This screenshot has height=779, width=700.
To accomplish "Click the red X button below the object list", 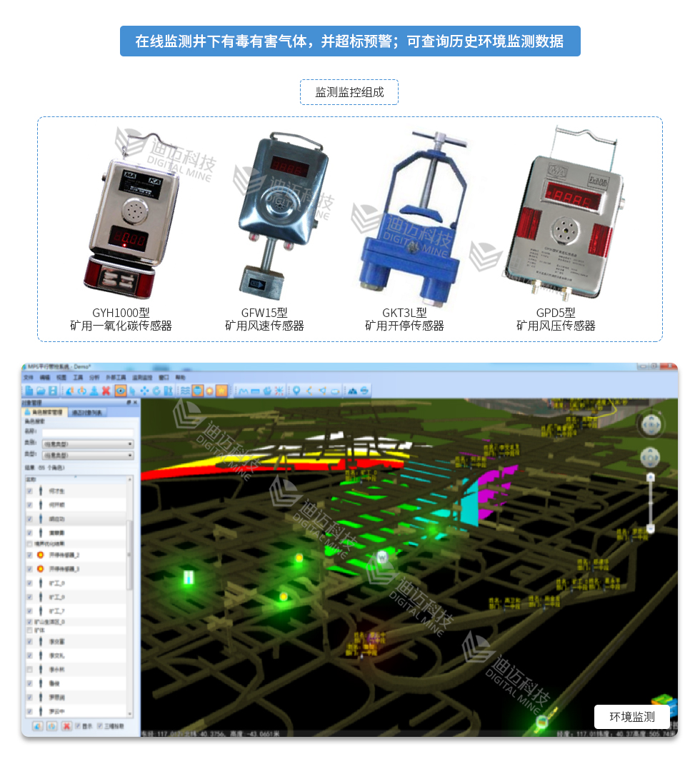I will pos(66,726).
